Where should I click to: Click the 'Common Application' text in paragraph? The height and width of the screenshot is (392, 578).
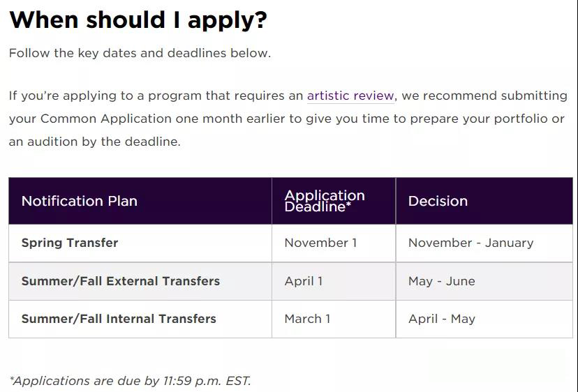click(x=106, y=119)
